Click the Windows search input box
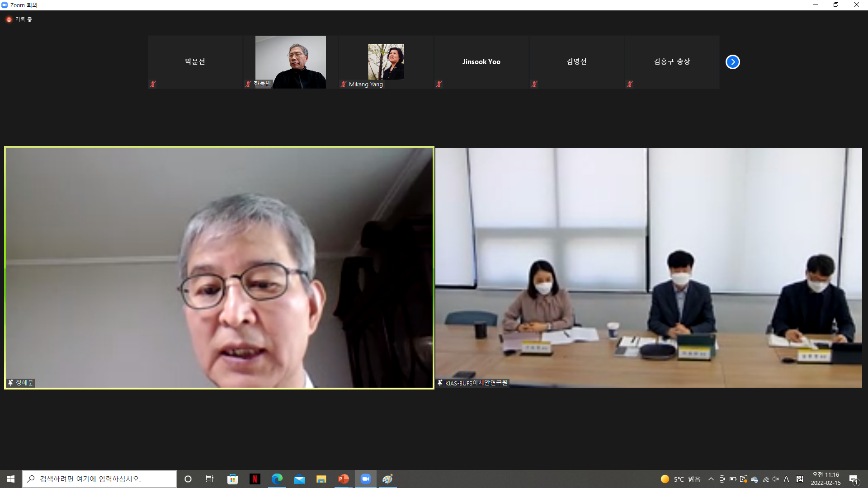 (99, 479)
